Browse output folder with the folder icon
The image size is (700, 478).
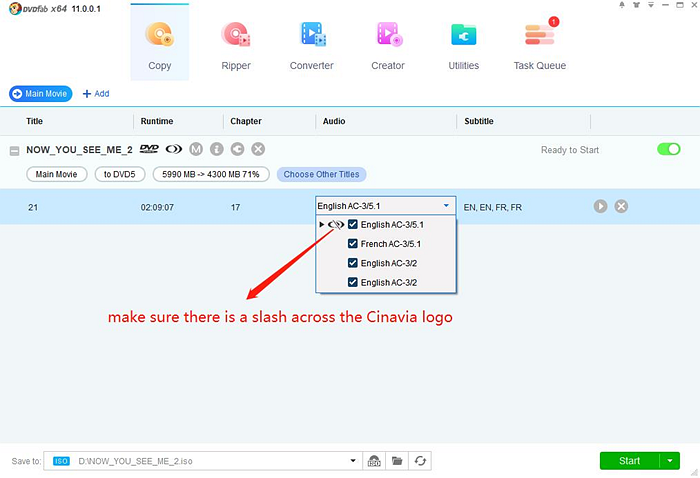397,461
